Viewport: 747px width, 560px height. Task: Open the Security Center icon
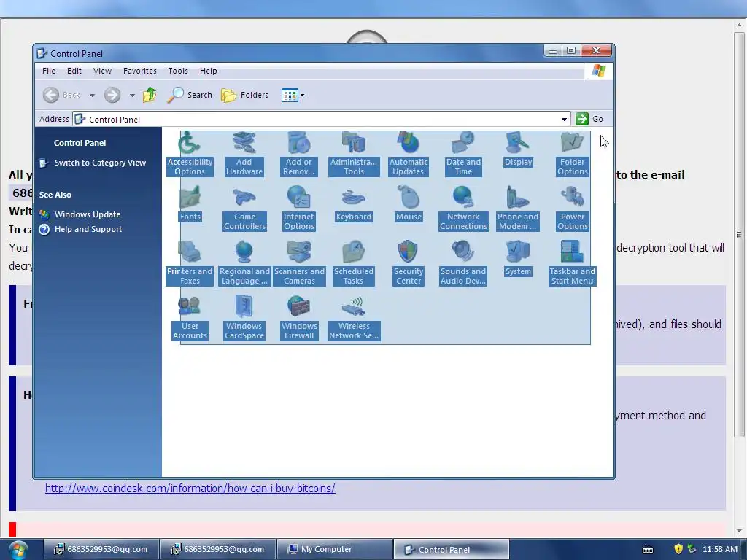point(409,262)
